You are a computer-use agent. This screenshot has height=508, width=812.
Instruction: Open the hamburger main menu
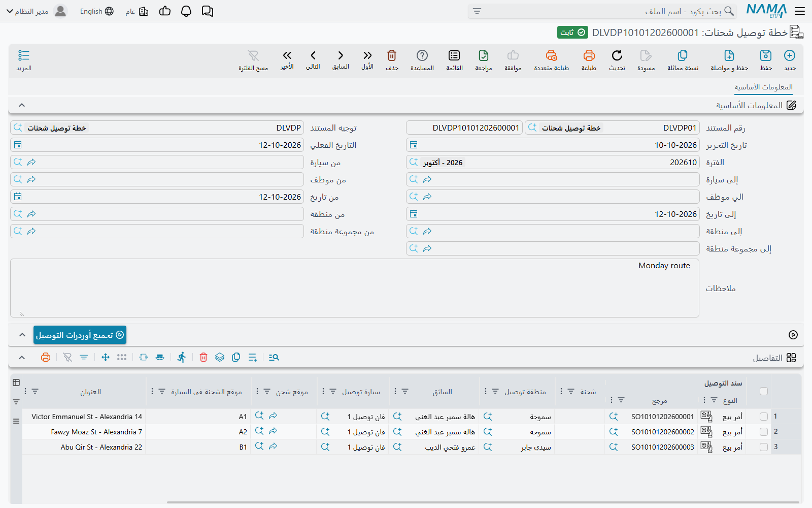800,11
